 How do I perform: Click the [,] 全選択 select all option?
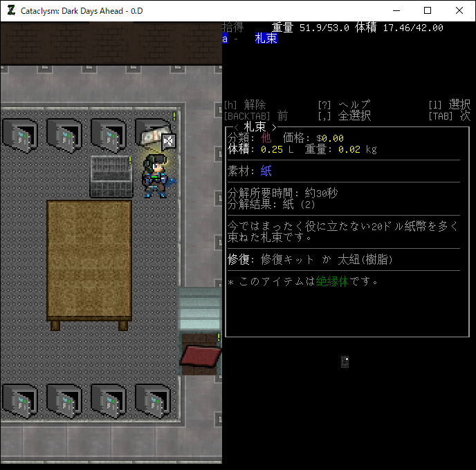pyautogui.click(x=344, y=116)
